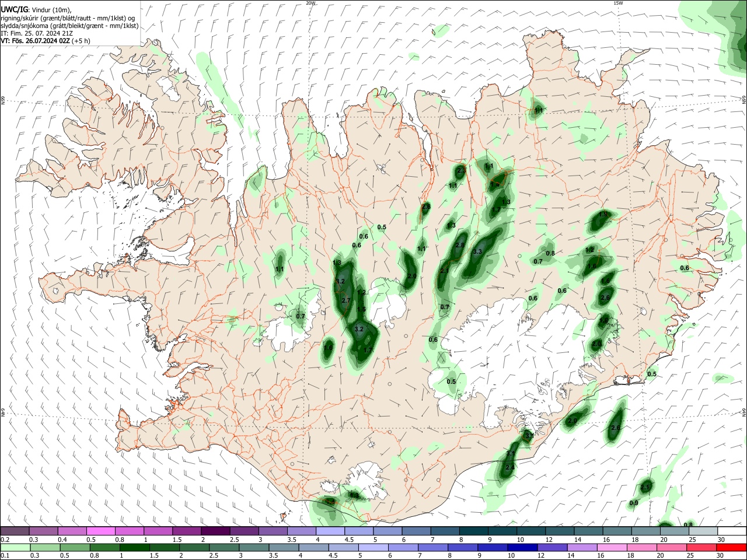The height and width of the screenshot is (560, 747).
Task: Click the white swatch ending the top legend row
Action: (x=732, y=531)
